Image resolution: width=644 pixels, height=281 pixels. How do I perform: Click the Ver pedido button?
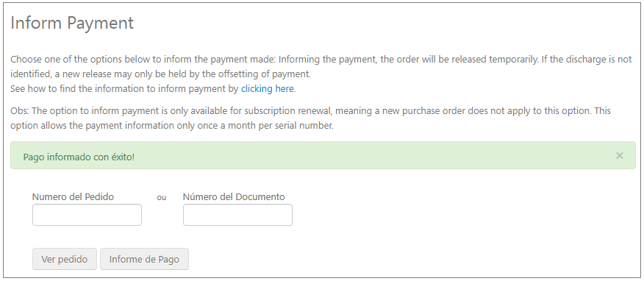coord(65,259)
